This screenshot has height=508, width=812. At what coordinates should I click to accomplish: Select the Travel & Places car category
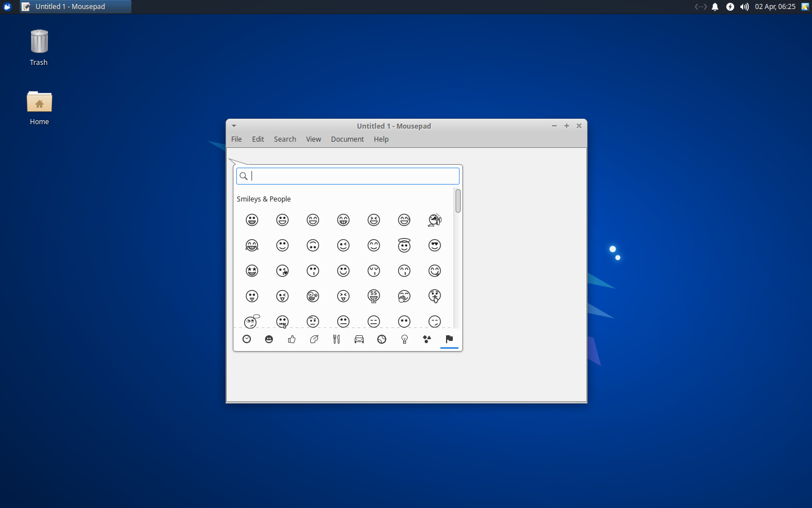pos(359,339)
